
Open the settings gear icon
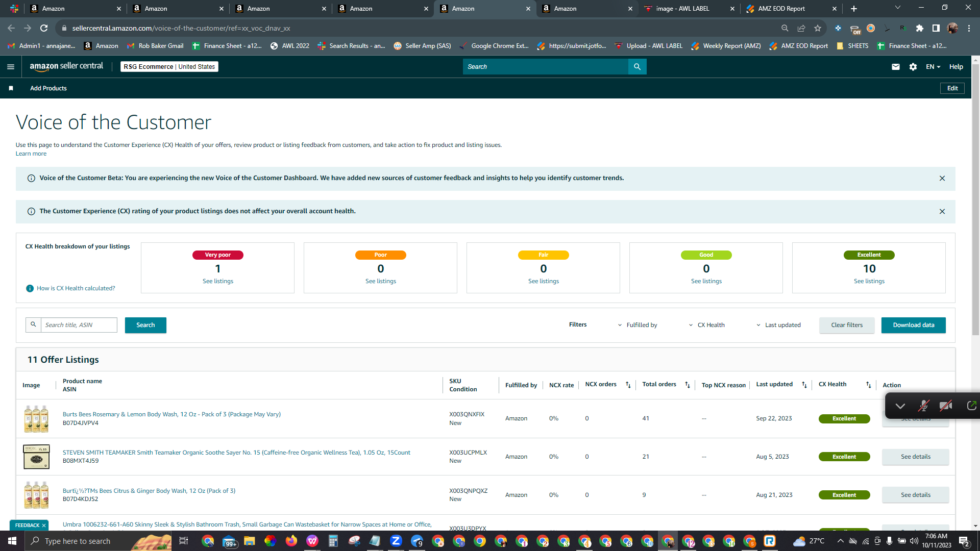coord(913,67)
